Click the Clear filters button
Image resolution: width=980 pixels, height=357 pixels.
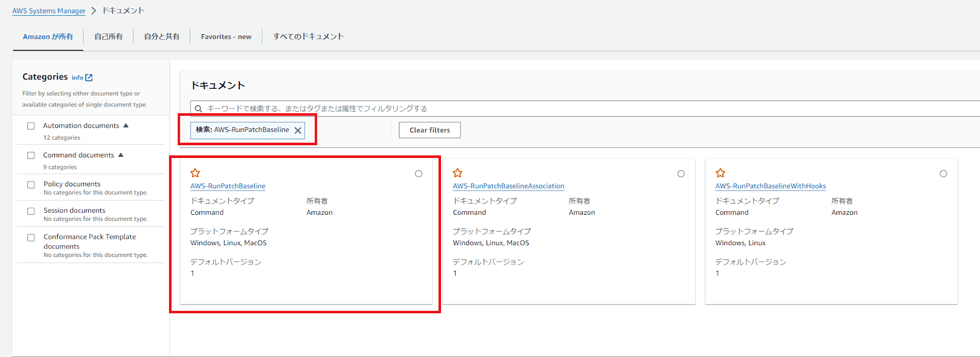tap(430, 130)
